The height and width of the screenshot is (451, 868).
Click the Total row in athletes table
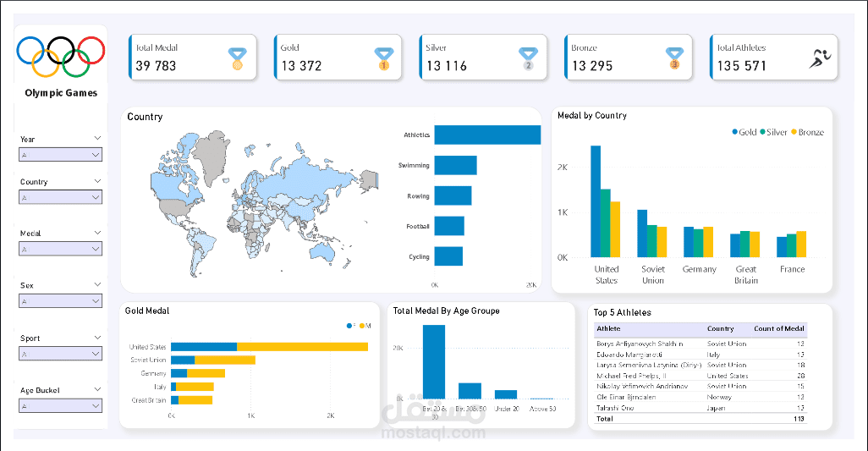[x=700, y=419]
